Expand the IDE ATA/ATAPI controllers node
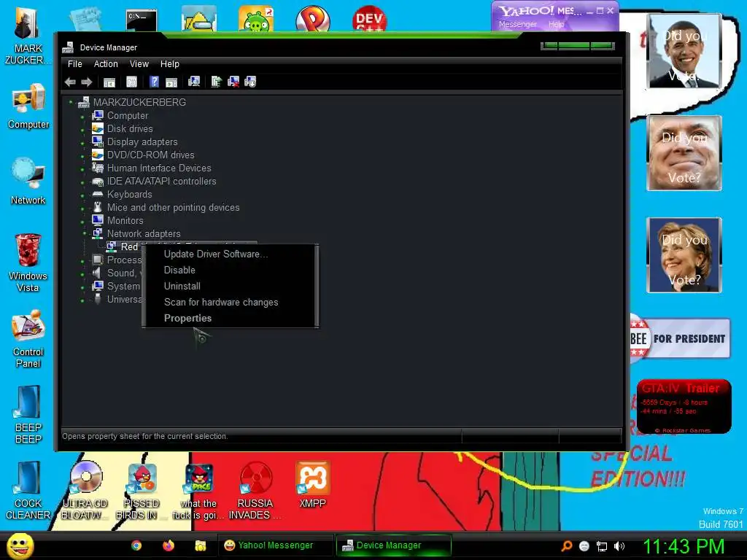Image resolution: width=747 pixels, height=560 pixels. pyautogui.click(x=82, y=182)
